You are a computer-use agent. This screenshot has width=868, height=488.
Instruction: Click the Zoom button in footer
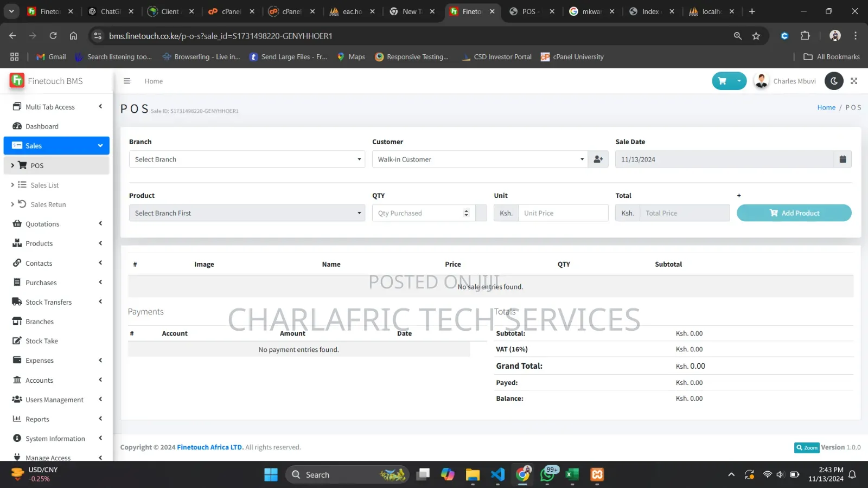pyautogui.click(x=807, y=447)
